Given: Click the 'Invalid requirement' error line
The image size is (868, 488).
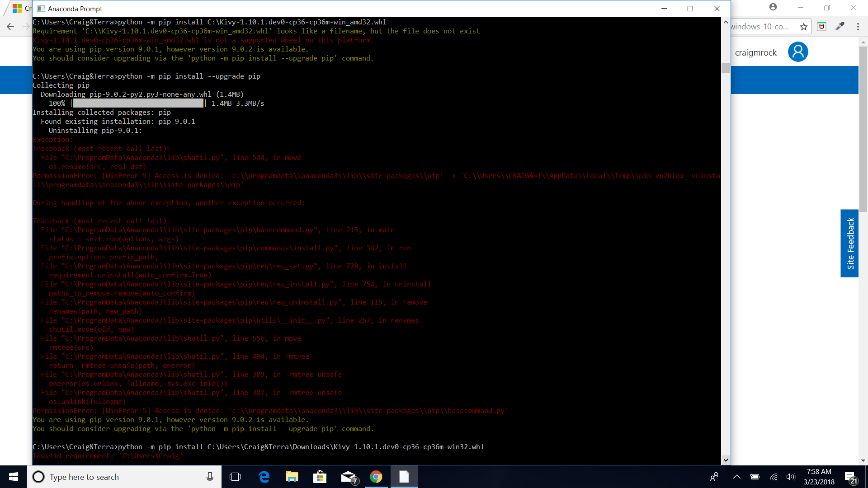Looking at the screenshot, I should [x=108, y=456].
